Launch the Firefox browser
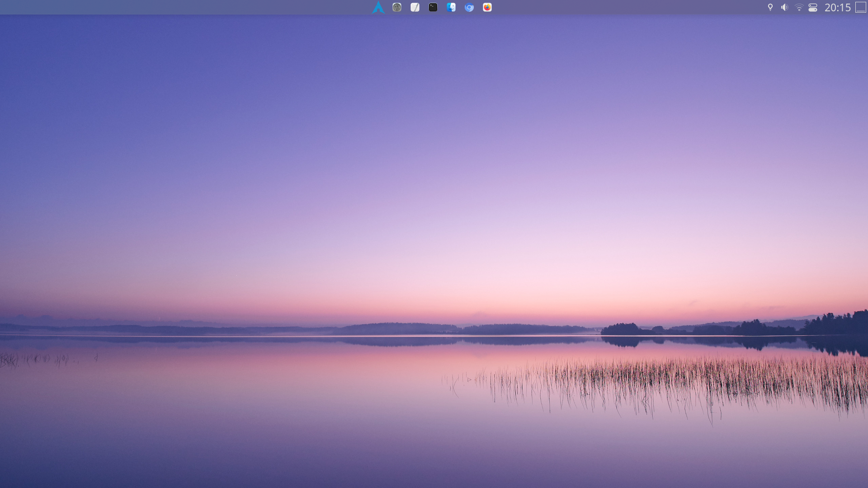The height and width of the screenshot is (488, 868). pyautogui.click(x=487, y=7)
